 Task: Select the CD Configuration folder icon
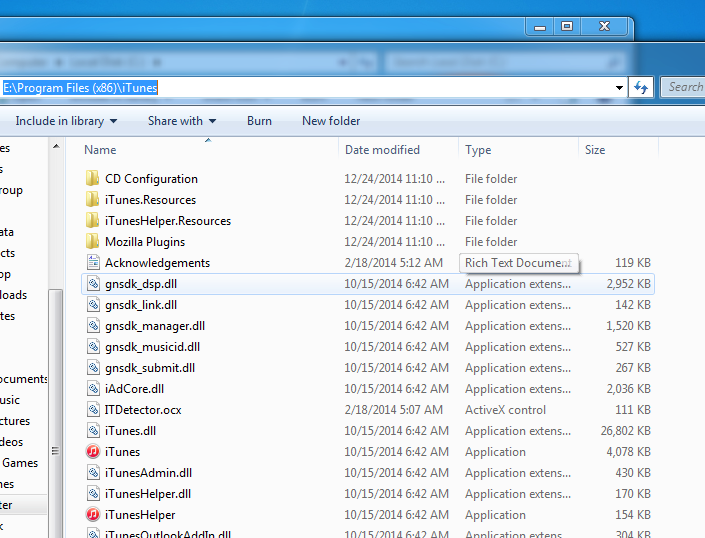(93, 178)
